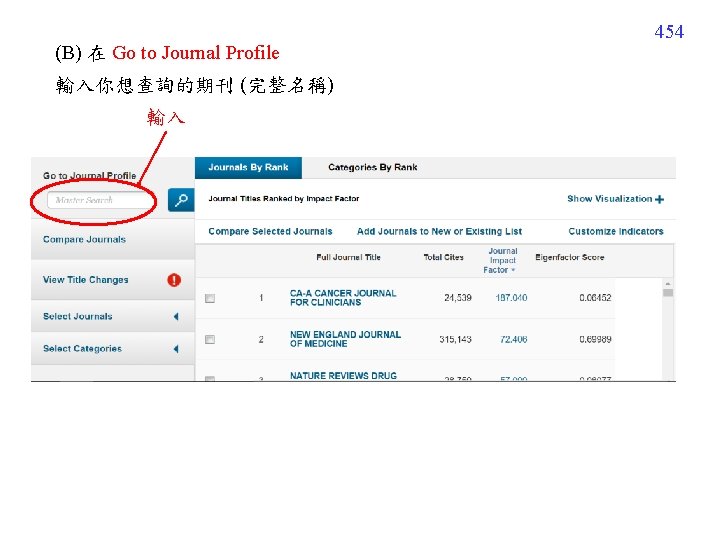Screen dimensions: 720x540
Task: Open New England Journal of Medicine title
Action: point(345,339)
